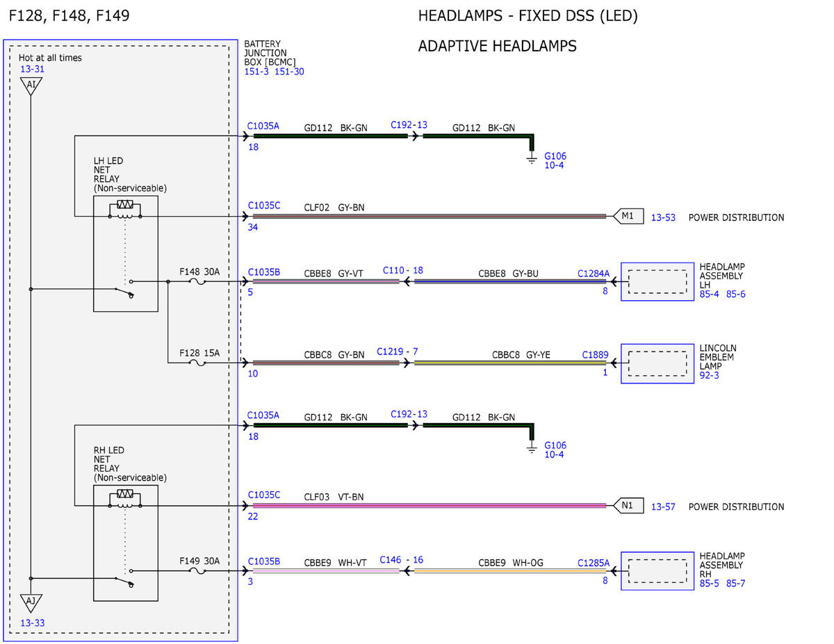Click the F149 30A fuse symbol

pos(198,571)
